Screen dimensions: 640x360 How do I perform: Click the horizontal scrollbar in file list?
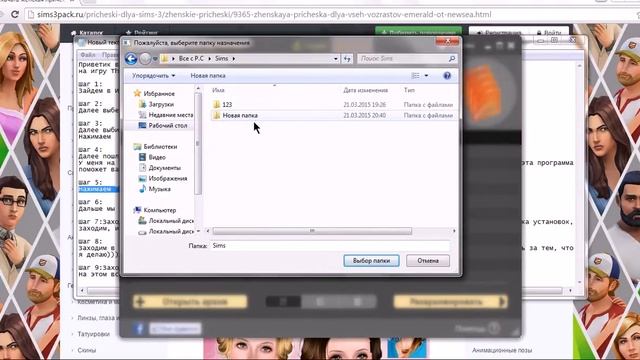(x=312, y=231)
